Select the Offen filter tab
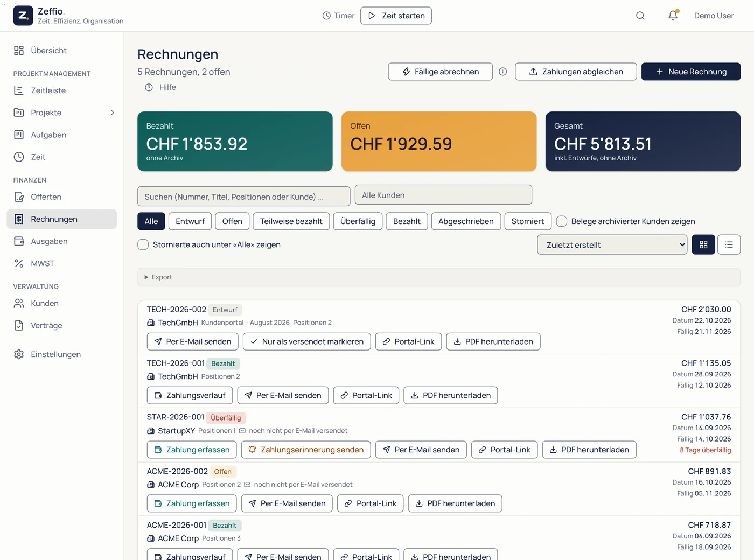The height and width of the screenshot is (560, 754). click(232, 221)
